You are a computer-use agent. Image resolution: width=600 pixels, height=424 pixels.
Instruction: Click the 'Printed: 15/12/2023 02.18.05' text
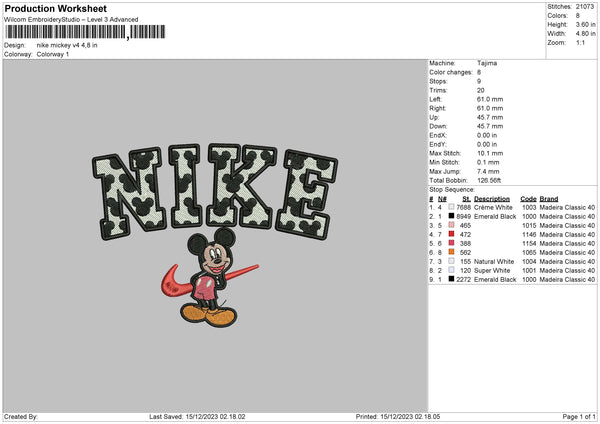coord(398,416)
